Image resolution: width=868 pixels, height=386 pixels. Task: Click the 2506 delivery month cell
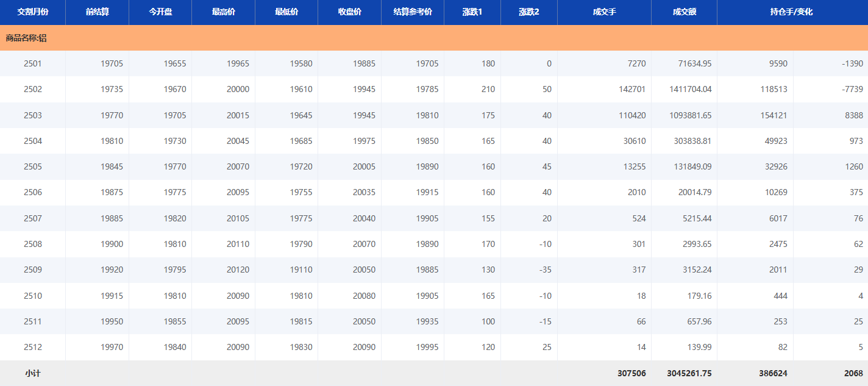pos(33,193)
